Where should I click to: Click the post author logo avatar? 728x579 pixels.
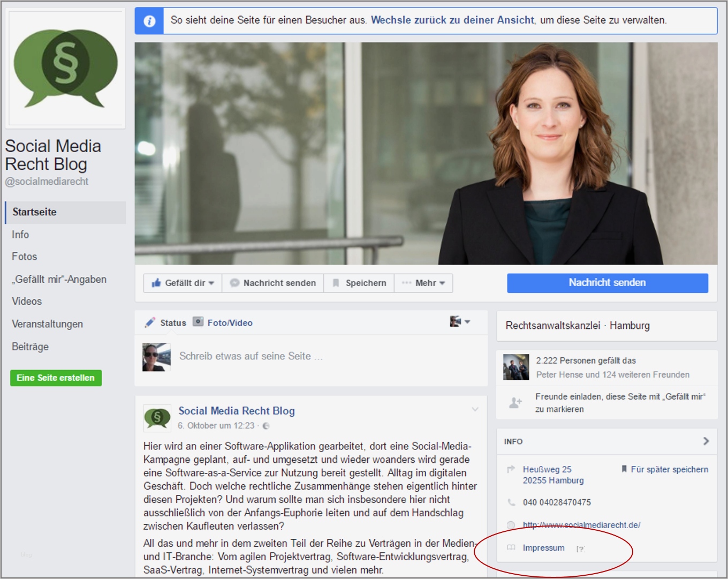(157, 418)
